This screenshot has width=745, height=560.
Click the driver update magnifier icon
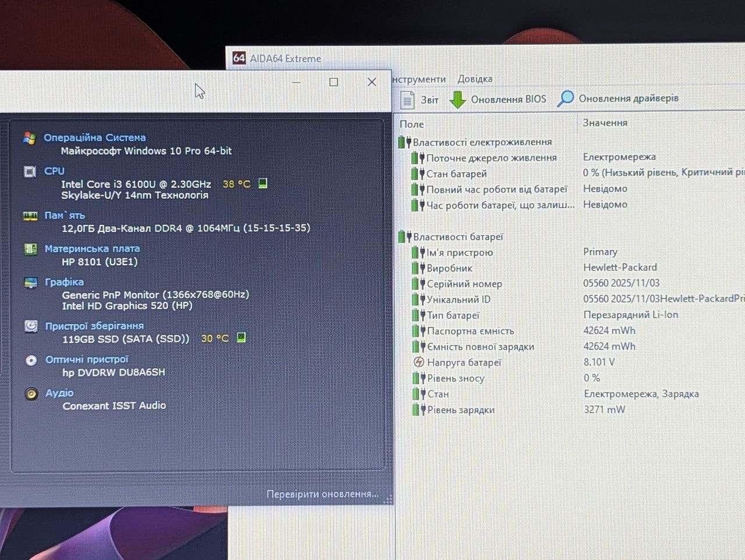[565, 99]
